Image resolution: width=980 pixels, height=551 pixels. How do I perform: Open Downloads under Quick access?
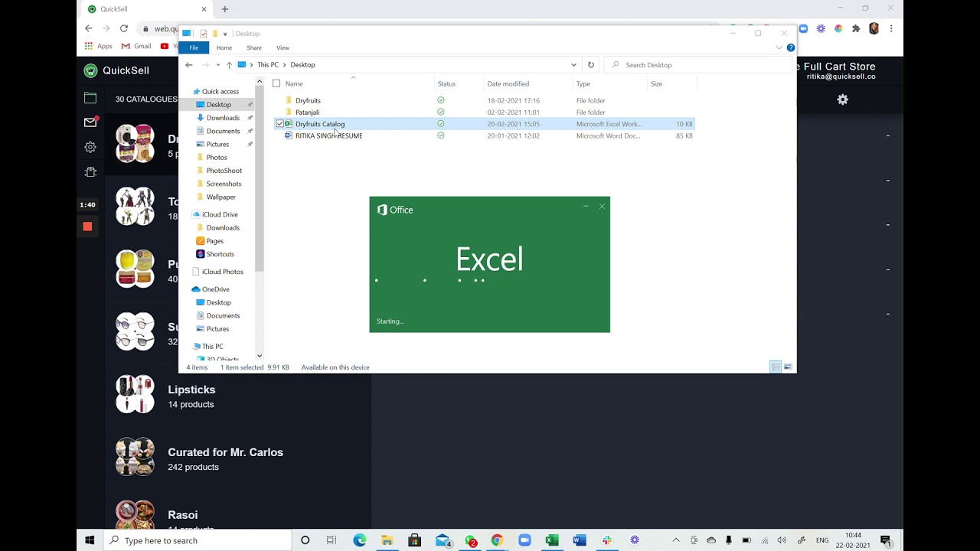pos(223,118)
